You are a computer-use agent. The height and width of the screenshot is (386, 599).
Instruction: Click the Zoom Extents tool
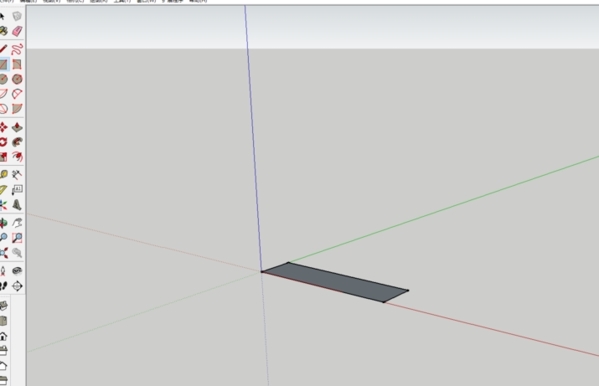[3, 253]
